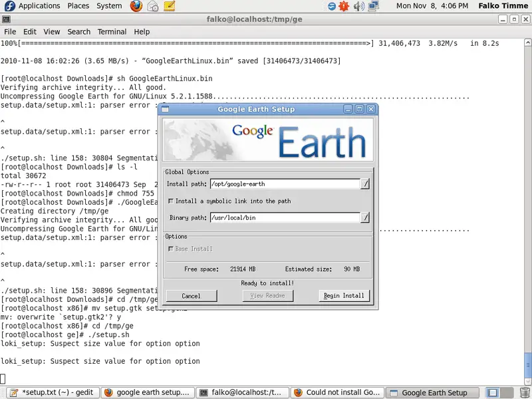Open the terminal's Help menu
This screenshot has height=399, width=532.
[x=142, y=31]
